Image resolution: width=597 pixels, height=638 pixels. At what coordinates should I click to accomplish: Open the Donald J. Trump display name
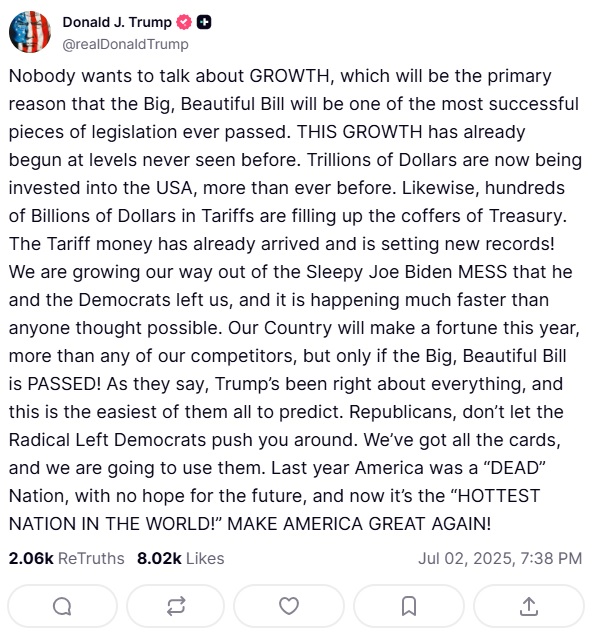[117, 22]
